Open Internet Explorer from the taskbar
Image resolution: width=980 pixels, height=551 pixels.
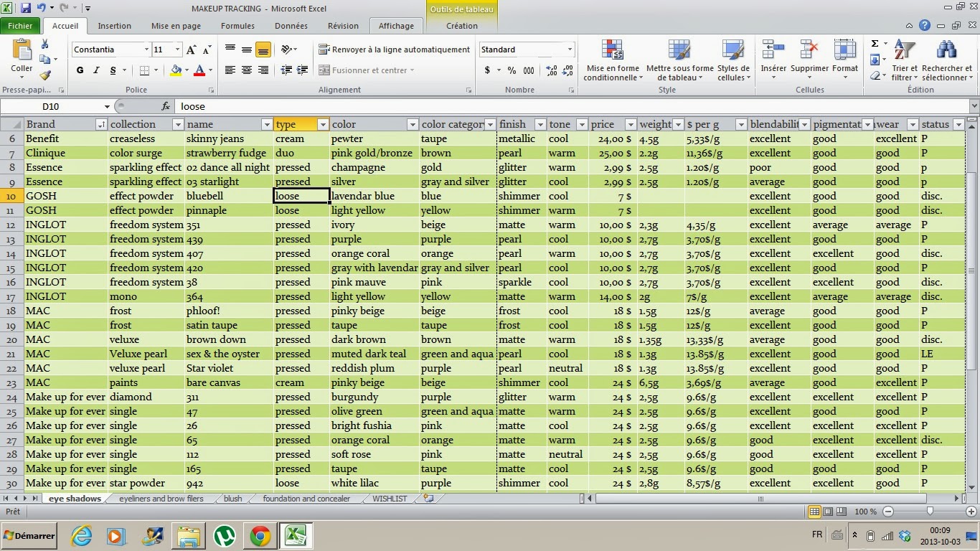[x=81, y=535]
